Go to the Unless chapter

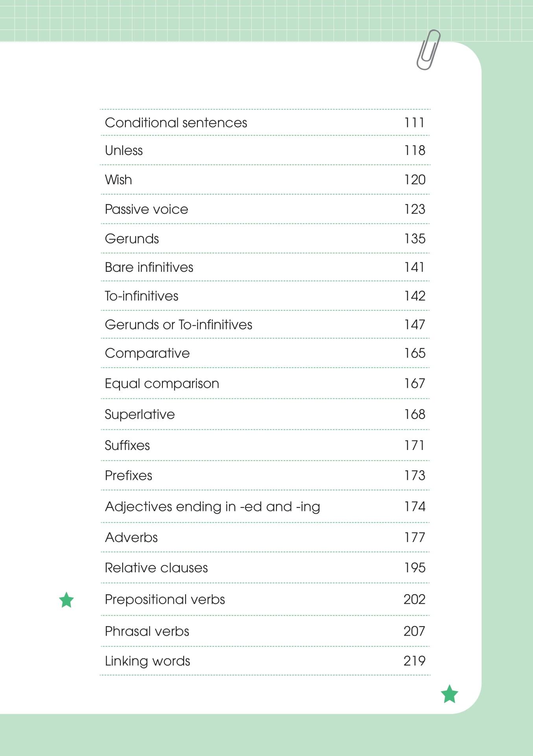click(124, 151)
